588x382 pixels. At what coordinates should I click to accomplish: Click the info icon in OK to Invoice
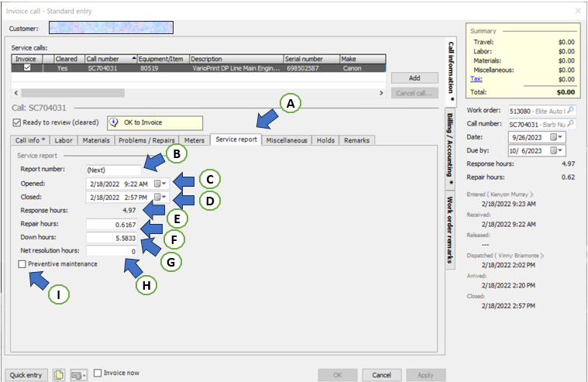pos(114,122)
